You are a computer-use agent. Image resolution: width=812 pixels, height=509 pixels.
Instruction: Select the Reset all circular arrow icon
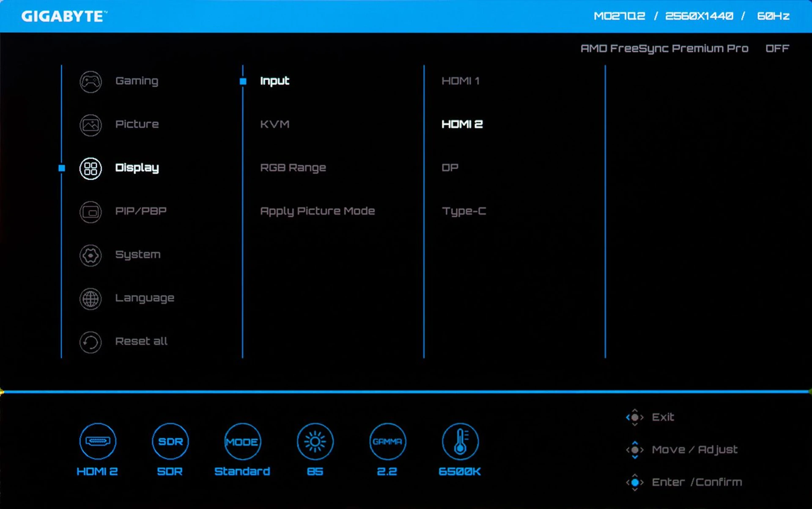(x=91, y=342)
